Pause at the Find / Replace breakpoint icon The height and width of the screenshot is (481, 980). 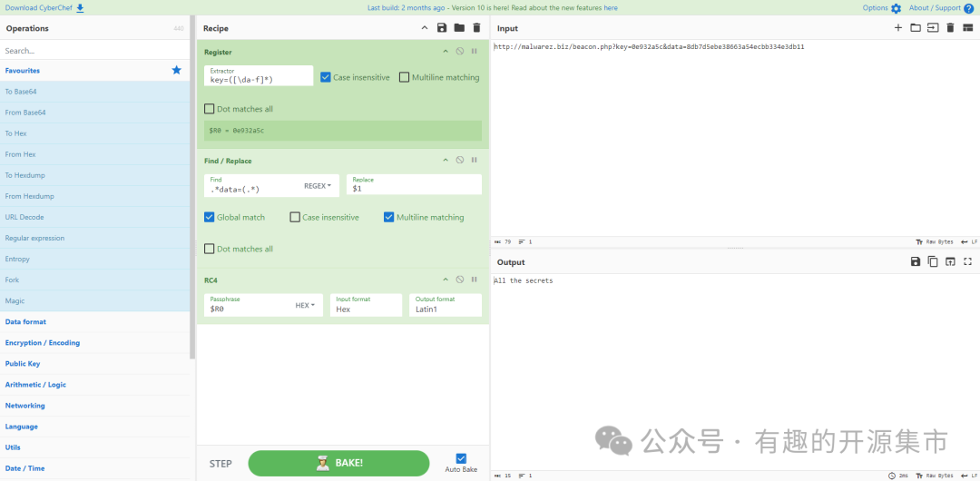[474, 161]
